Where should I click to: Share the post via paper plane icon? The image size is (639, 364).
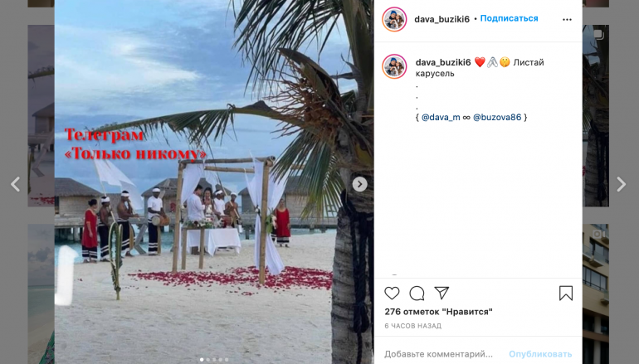click(x=441, y=293)
